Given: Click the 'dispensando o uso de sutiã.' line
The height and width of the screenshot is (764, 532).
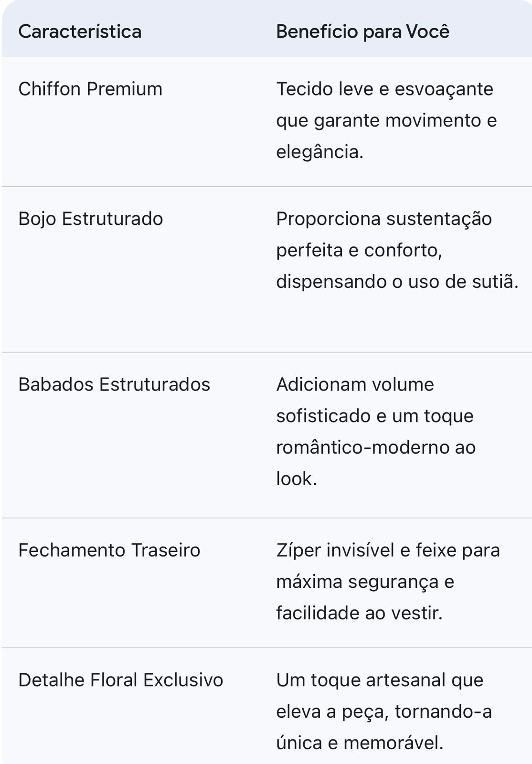Looking at the screenshot, I should pos(397,282).
